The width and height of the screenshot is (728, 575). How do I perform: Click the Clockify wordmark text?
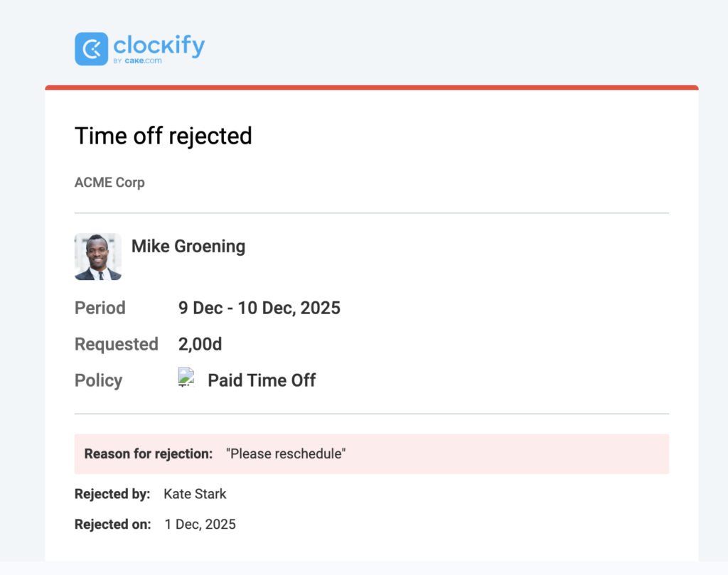(159, 45)
